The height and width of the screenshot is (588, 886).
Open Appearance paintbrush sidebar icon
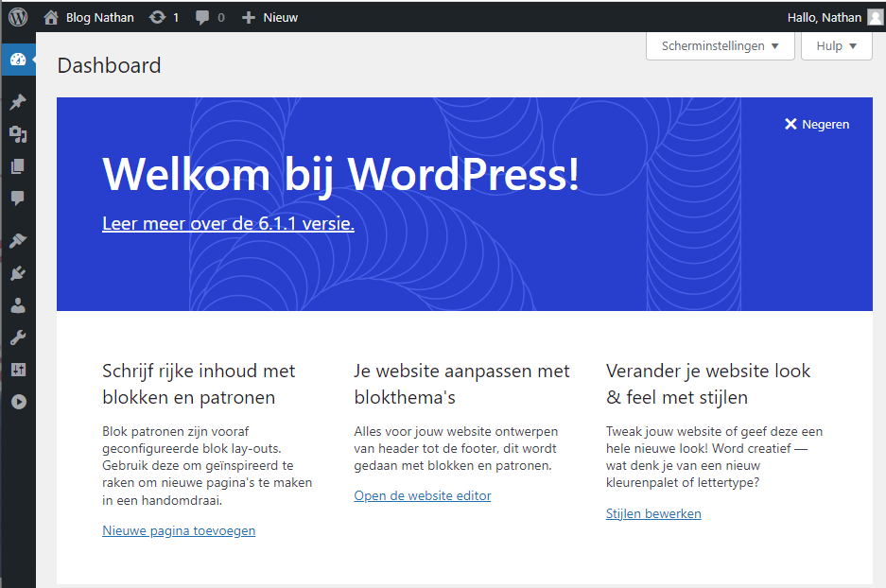point(18,241)
